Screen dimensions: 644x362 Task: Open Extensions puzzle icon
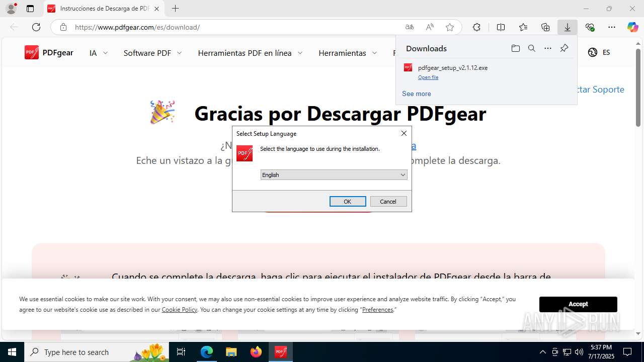coord(476,27)
